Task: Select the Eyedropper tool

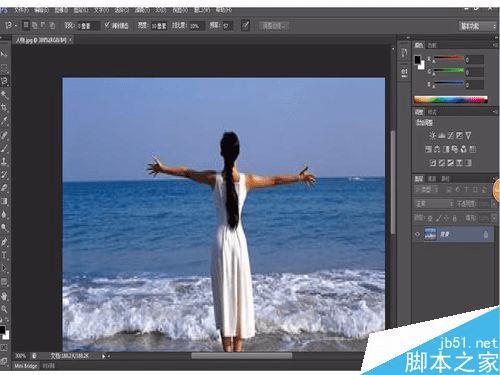Action: [4, 121]
